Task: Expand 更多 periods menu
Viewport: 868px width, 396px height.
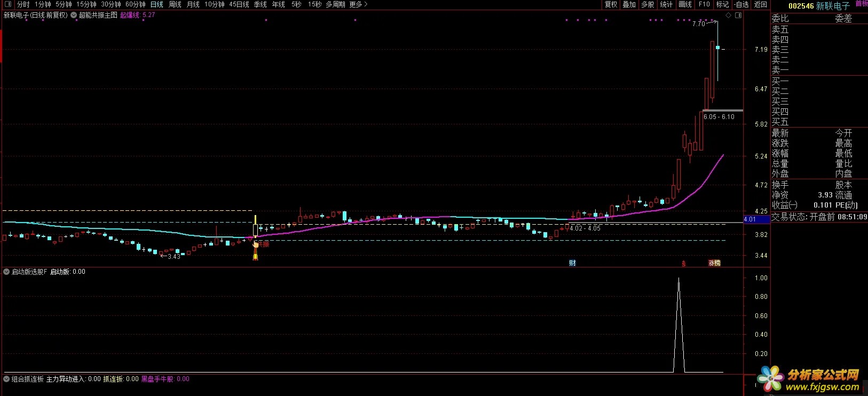Action: [358, 4]
